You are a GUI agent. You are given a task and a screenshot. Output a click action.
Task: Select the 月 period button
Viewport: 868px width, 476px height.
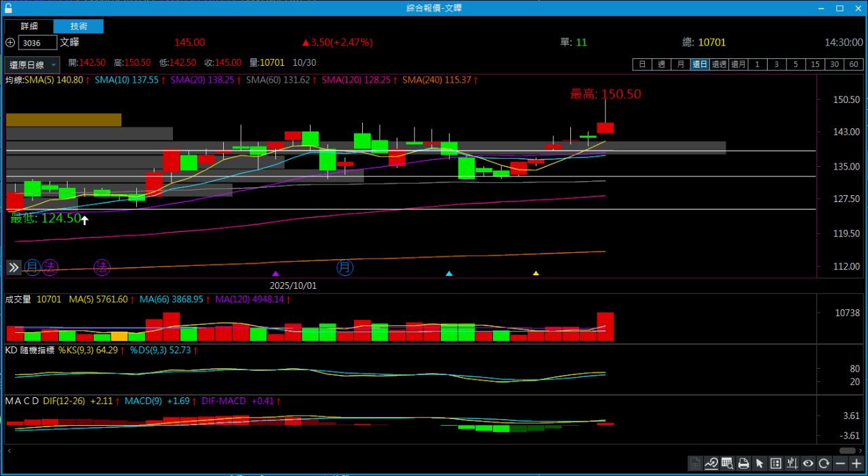point(681,64)
